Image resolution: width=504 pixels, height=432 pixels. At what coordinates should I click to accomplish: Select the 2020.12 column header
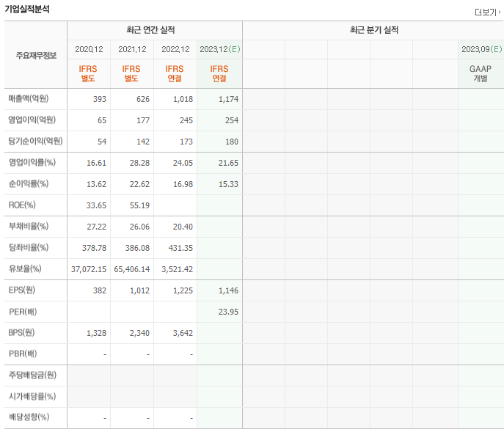coord(89,49)
